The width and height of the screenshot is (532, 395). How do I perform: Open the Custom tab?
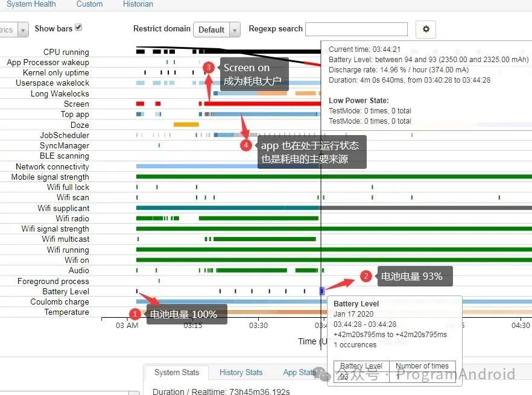[x=89, y=4]
